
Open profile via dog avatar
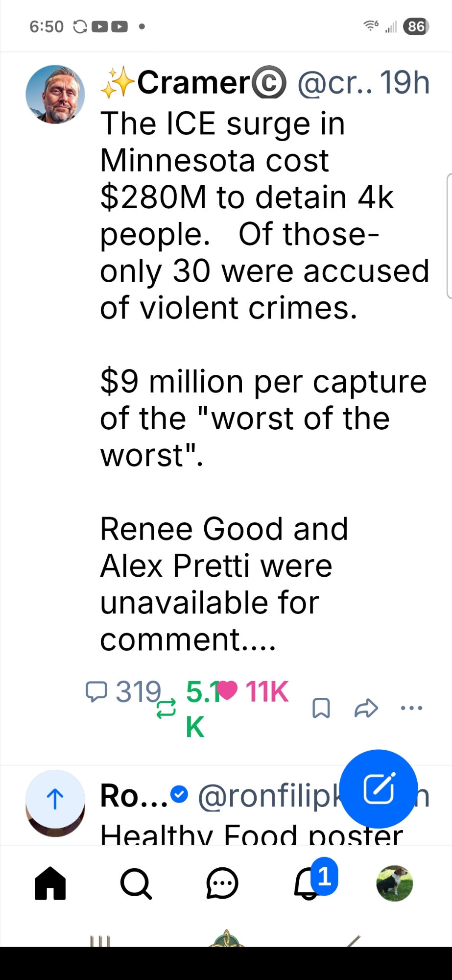394,883
